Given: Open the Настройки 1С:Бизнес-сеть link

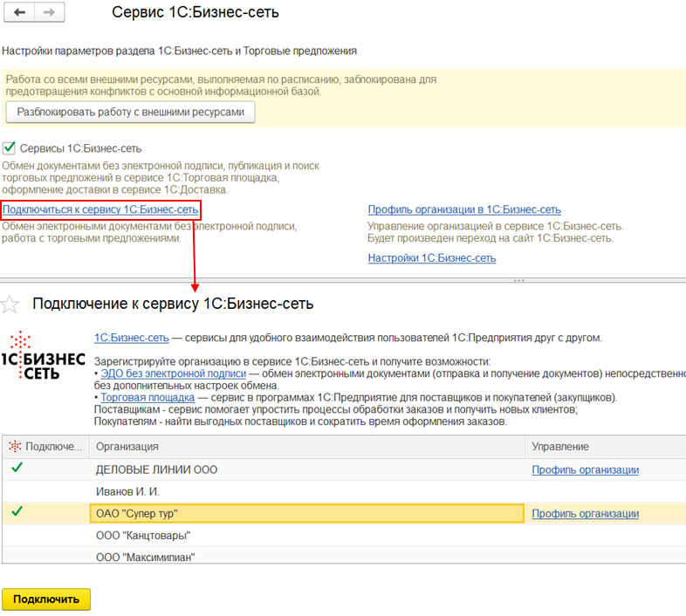Looking at the screenshot, I should [x=432, y=258].
